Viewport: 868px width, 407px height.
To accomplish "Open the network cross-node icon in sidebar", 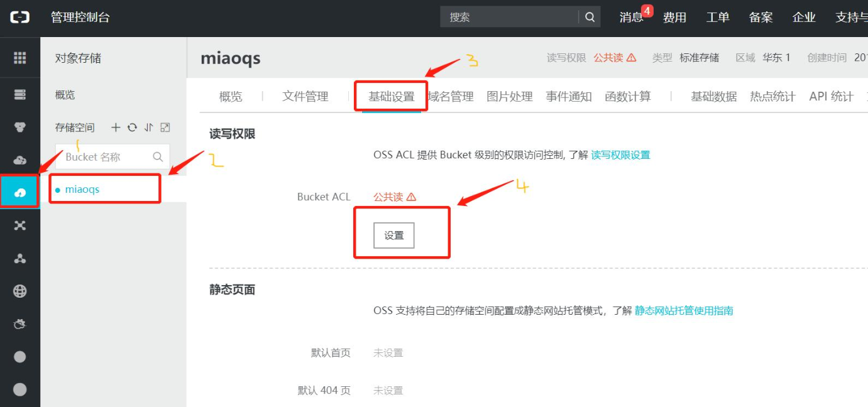I will (x=20, y=225).
